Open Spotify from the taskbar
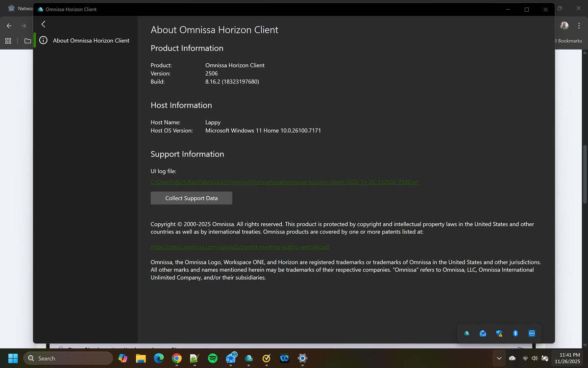The height and width of the screenshot is (368, 588). (x=213, y=358)
